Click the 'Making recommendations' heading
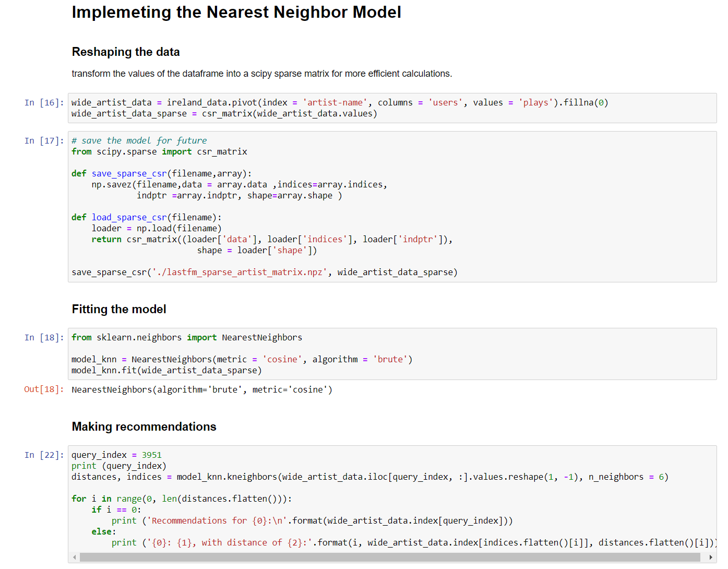Viewport: 728px width, 569px height. pyautogui.click(x=144, y=426)
